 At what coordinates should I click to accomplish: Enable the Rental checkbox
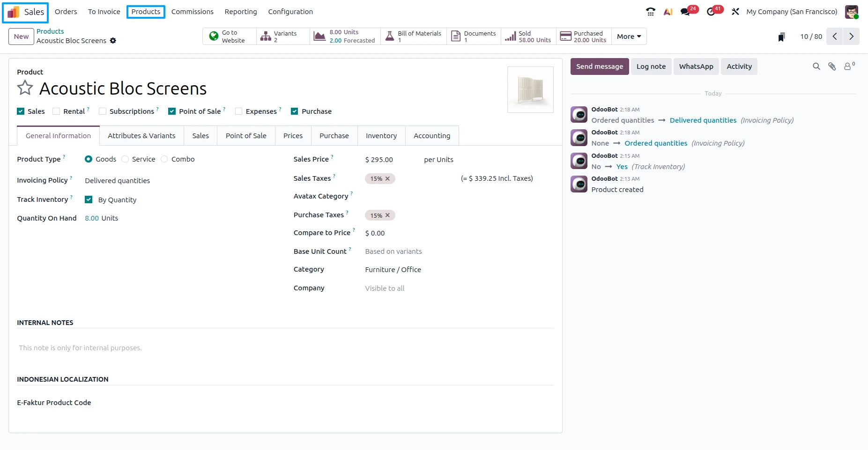coord(56,111)
